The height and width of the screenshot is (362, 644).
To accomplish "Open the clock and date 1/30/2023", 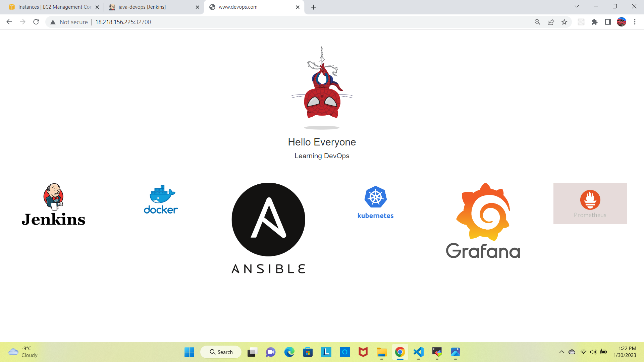I will pos(625,352).
